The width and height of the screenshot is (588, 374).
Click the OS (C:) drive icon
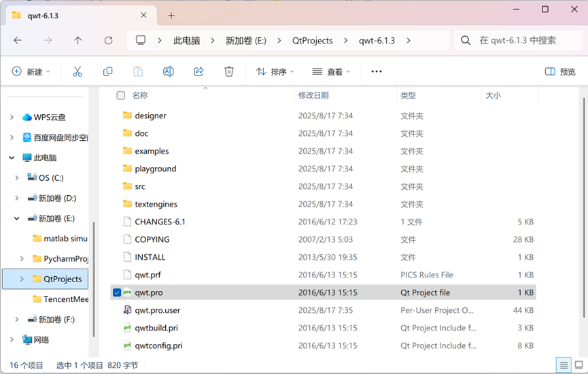tap(32, 177)
